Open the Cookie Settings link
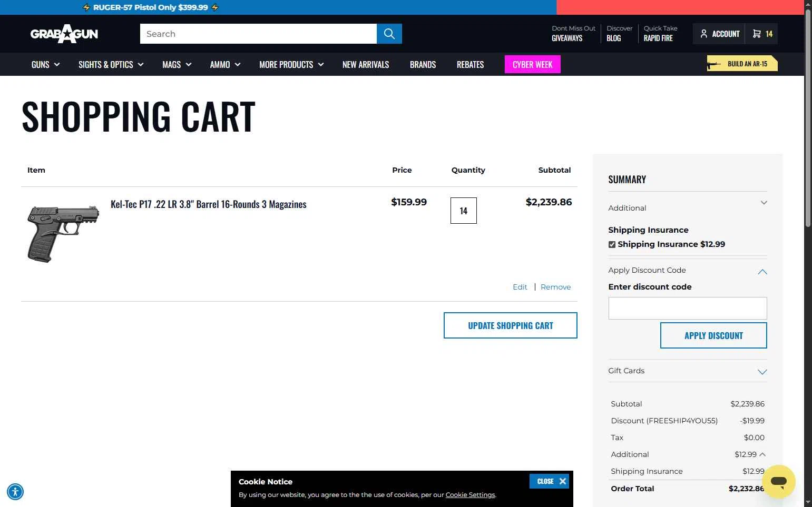The width and height of the screenshot is (812, 507). pos(470,495)
